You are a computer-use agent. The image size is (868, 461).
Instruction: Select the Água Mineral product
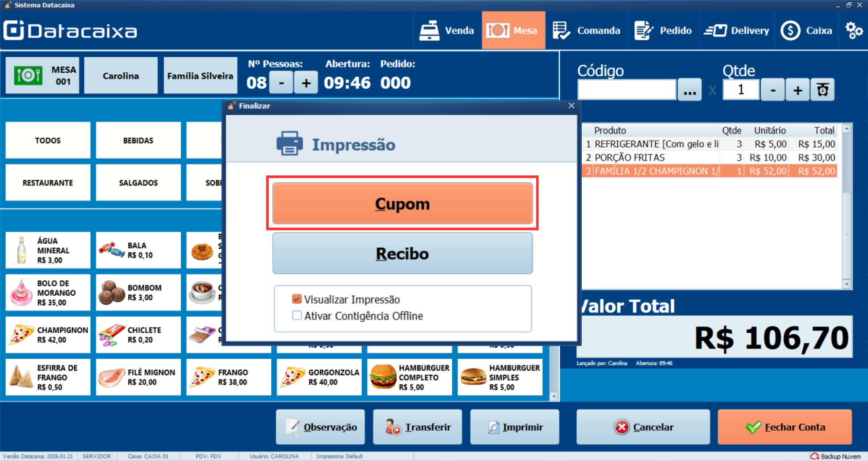coord(48,250)
